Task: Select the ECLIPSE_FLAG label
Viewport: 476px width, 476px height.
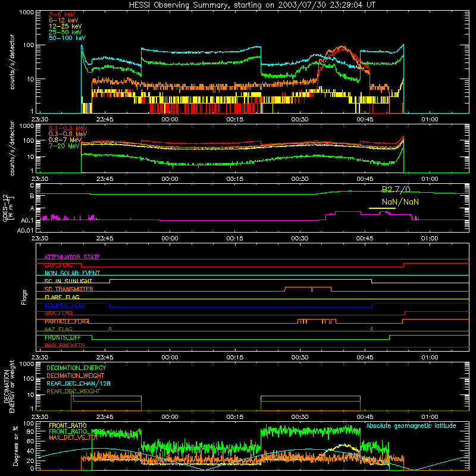Action: point(65,305)
